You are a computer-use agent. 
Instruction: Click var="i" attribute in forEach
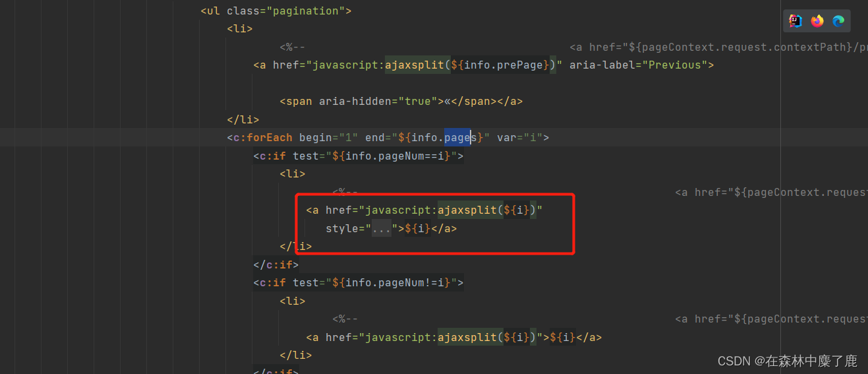coord(519,137)
